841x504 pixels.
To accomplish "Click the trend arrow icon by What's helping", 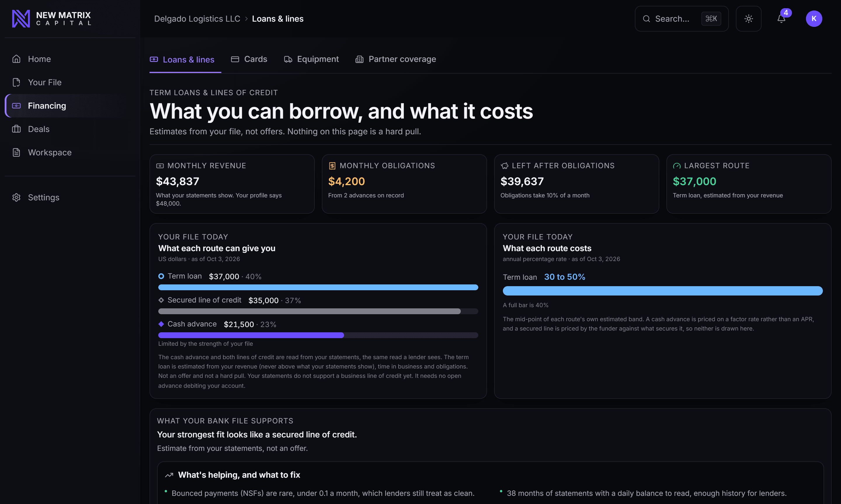I will click(x=169, y=475).
